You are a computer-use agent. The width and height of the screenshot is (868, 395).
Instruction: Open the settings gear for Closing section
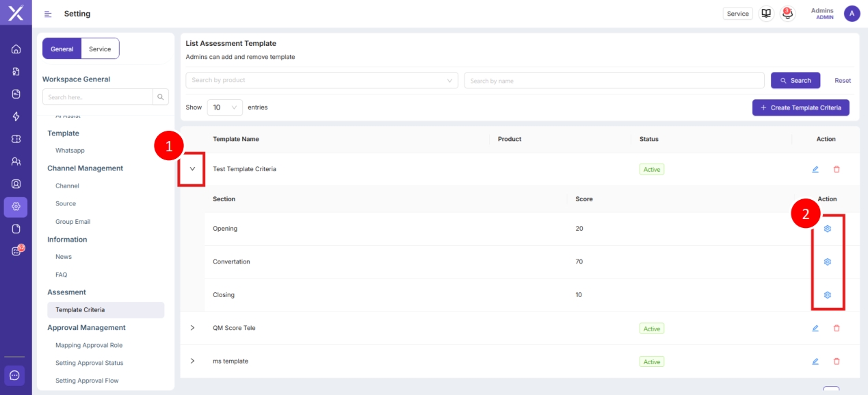click(827, 295)
